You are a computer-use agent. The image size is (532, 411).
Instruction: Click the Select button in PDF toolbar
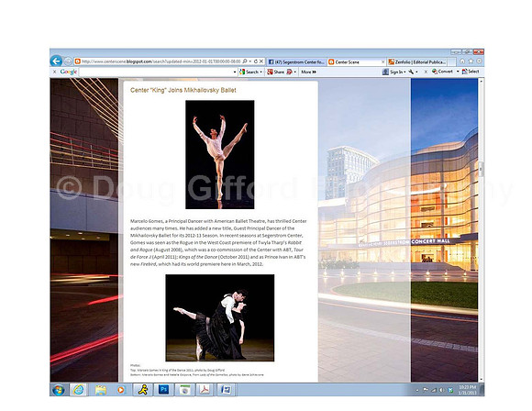471,72
